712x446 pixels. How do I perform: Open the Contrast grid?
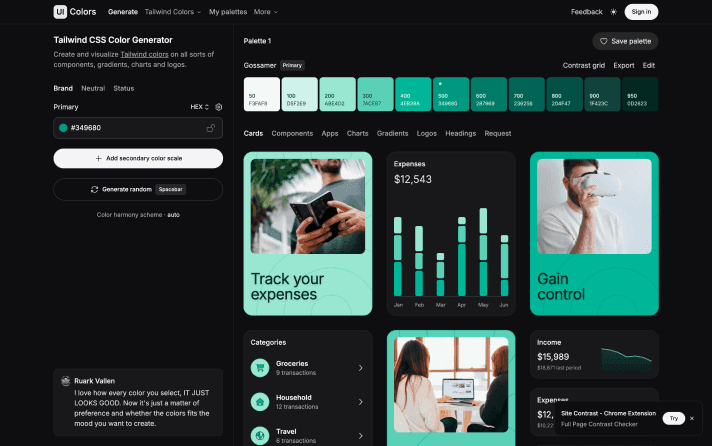[583, 65]
